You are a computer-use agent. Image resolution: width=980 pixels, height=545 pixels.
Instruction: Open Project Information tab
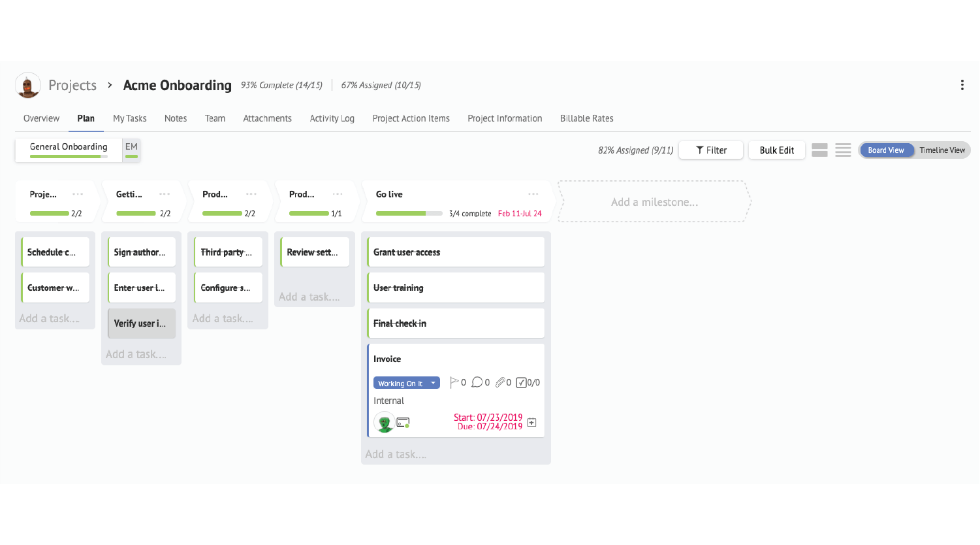click(505, 118)
